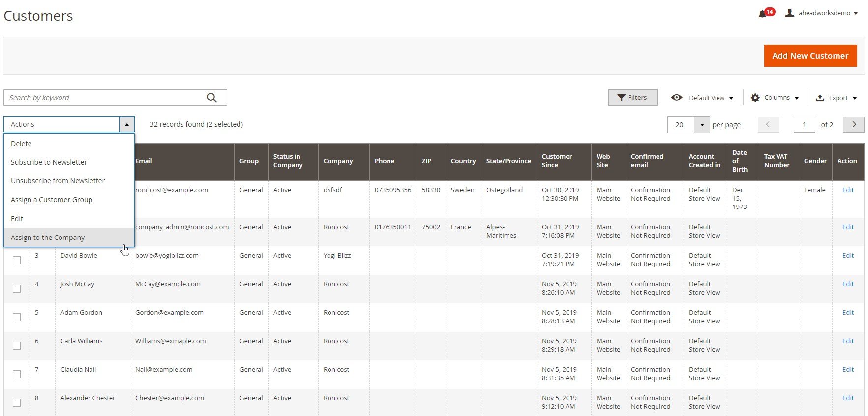This screenshot has width=868, height=416.
Task: Sort by Phone column header
Action: click(x=393, y=161)
